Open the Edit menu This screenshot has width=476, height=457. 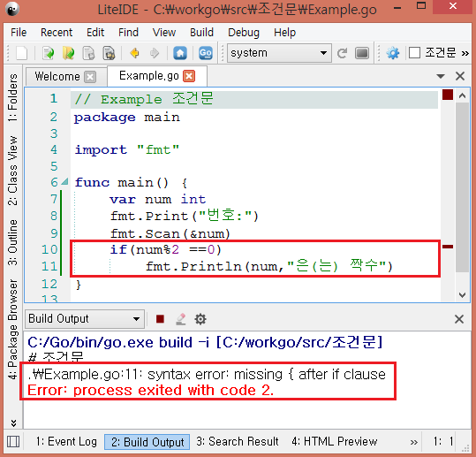(x=95, y=32)
